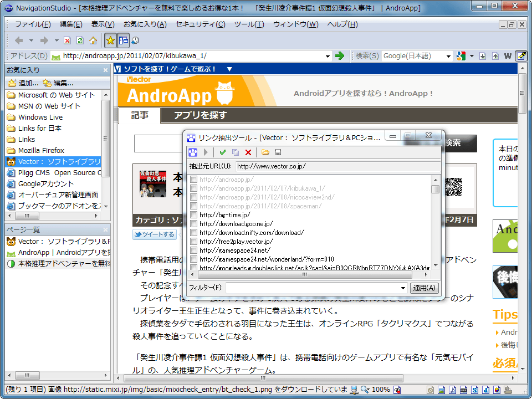The height and width of the screenshot is (399, 532).
Task: Click the link list vertical scrollbar thumb
Action: [436, 189]
